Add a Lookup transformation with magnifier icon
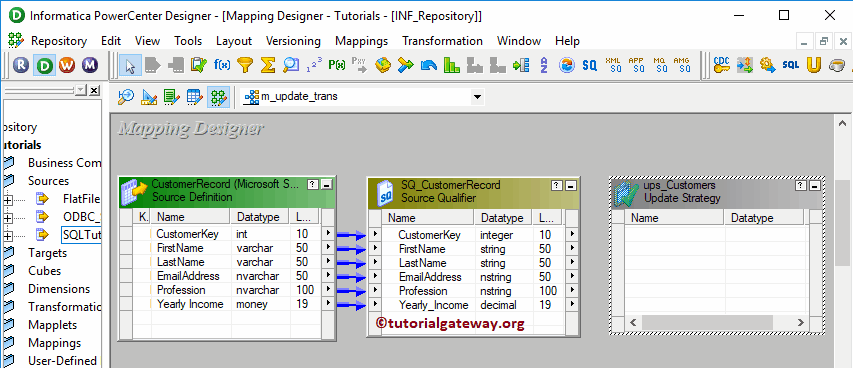Image resolution: width=853 pixels, height=368 pixels. coord(291,65)
